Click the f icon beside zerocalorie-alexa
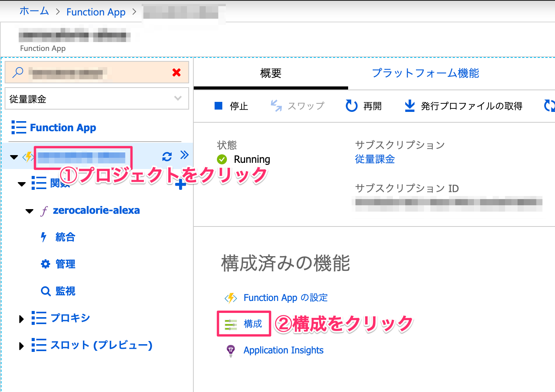555x392 pixels. 44,211
